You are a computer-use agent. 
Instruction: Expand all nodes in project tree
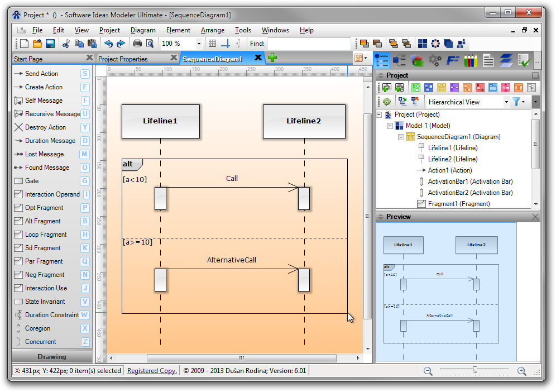(x=402, y=102)
